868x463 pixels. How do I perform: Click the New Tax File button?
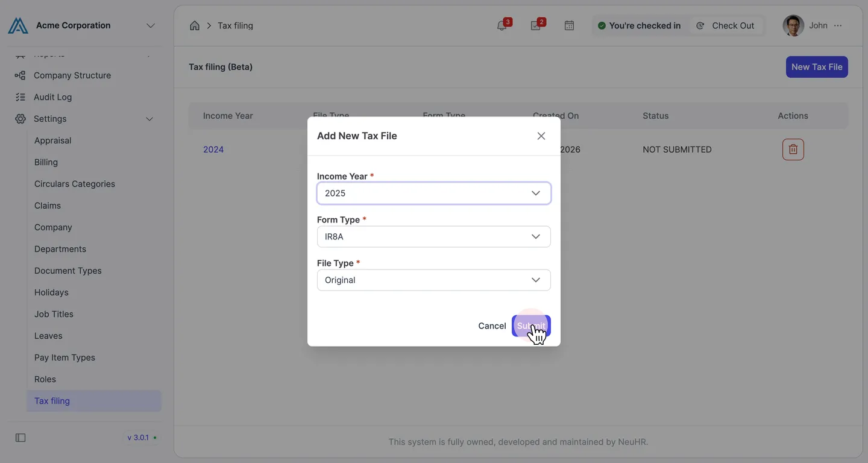[x=817, y=67]
